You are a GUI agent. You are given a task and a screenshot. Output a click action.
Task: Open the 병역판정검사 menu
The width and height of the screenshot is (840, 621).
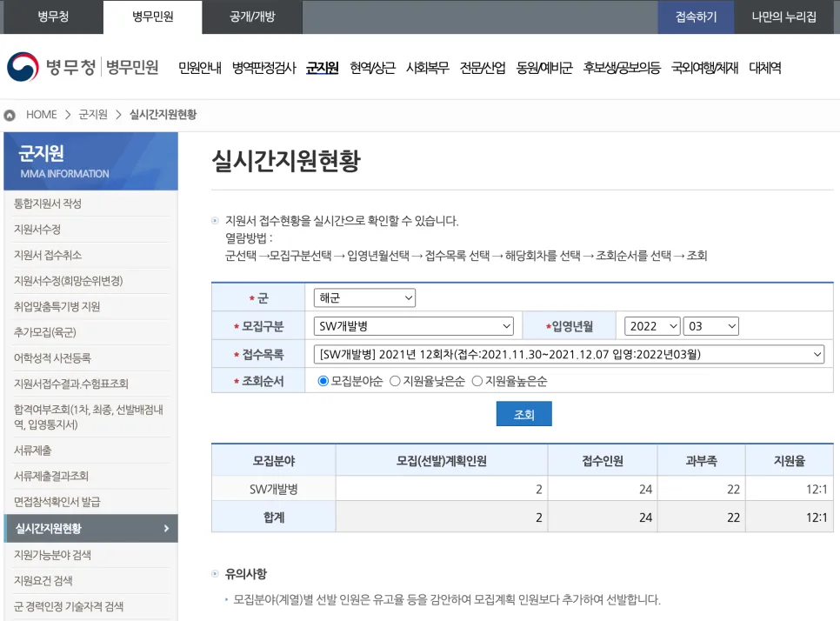(264, 68)
